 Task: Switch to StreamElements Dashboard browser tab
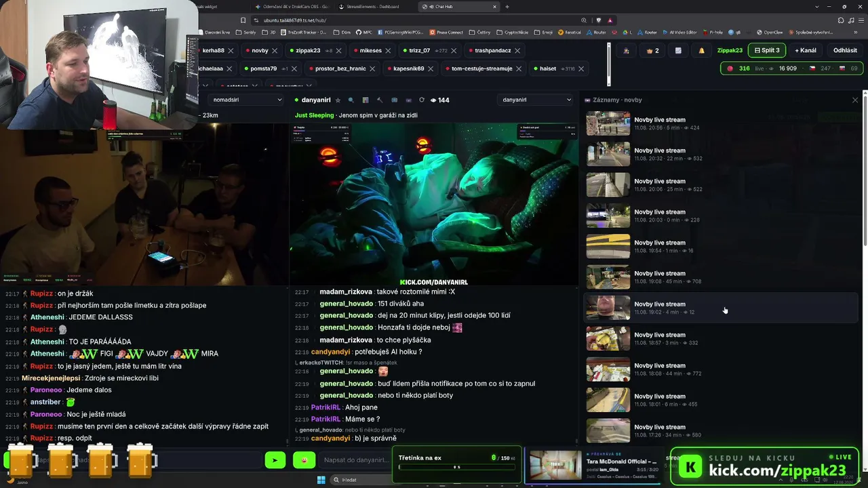point(372,7)
